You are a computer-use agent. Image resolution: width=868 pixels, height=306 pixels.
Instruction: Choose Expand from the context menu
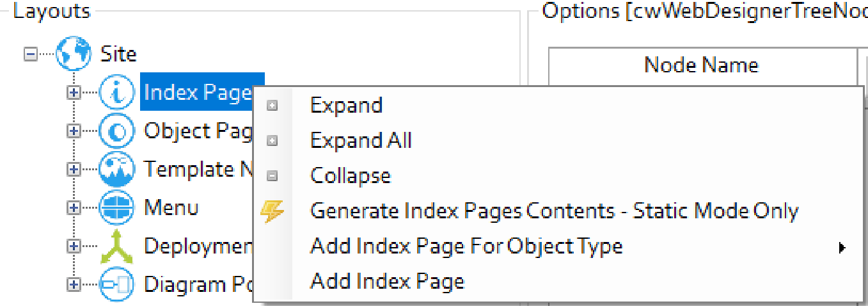(x=346, y=106)
